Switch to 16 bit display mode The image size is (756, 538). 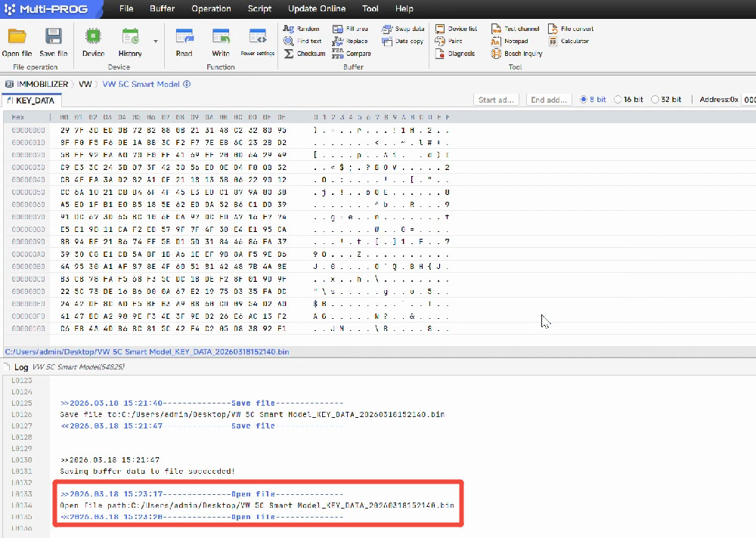pyautogui.click(x=618, y=100)
